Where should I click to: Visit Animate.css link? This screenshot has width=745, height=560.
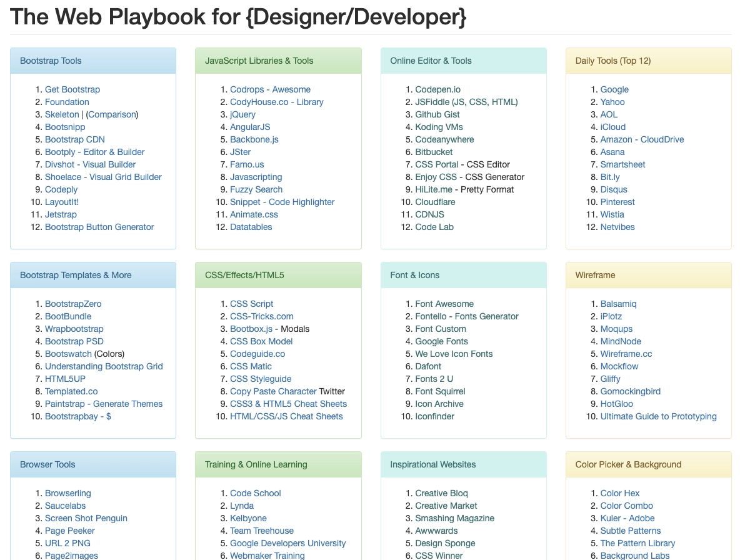[x=254, y=214]
